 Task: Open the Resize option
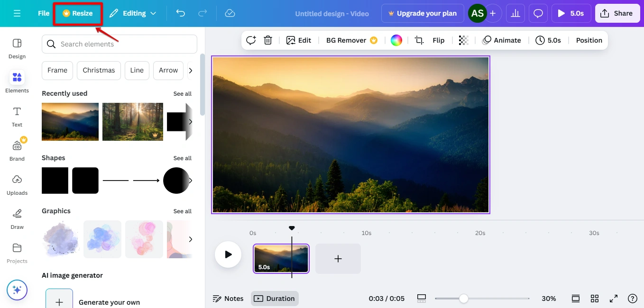tap(78, 13)
